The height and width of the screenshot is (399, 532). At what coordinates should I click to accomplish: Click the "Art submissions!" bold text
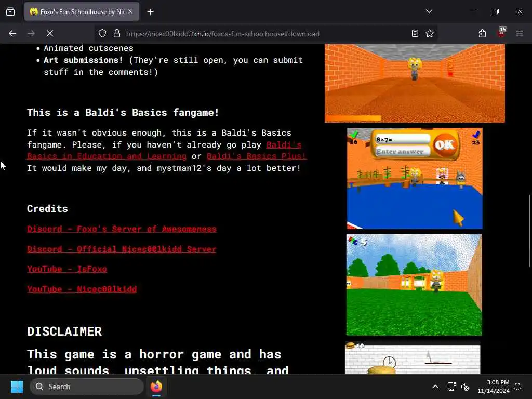click(83, 60)
